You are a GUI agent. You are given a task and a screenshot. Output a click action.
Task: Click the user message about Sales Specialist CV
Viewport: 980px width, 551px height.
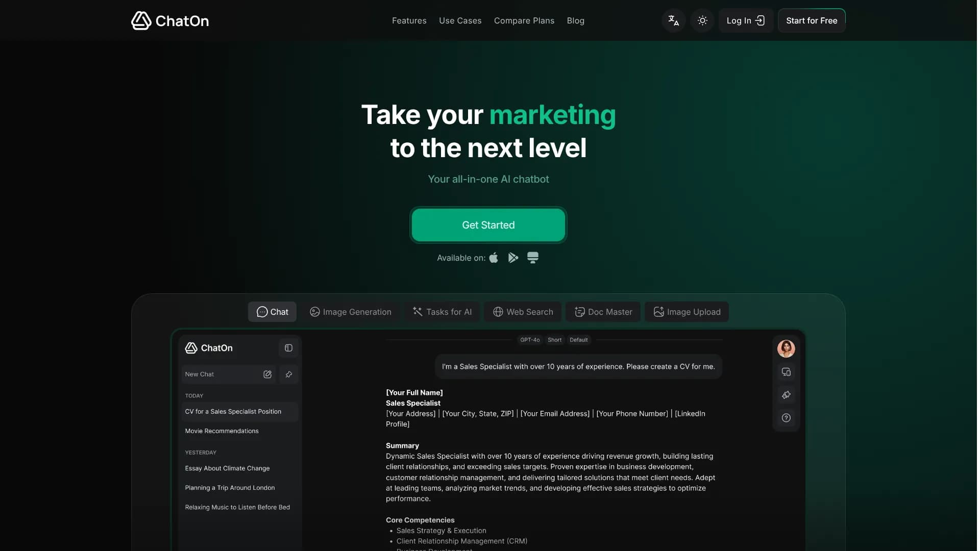point(578,367)
